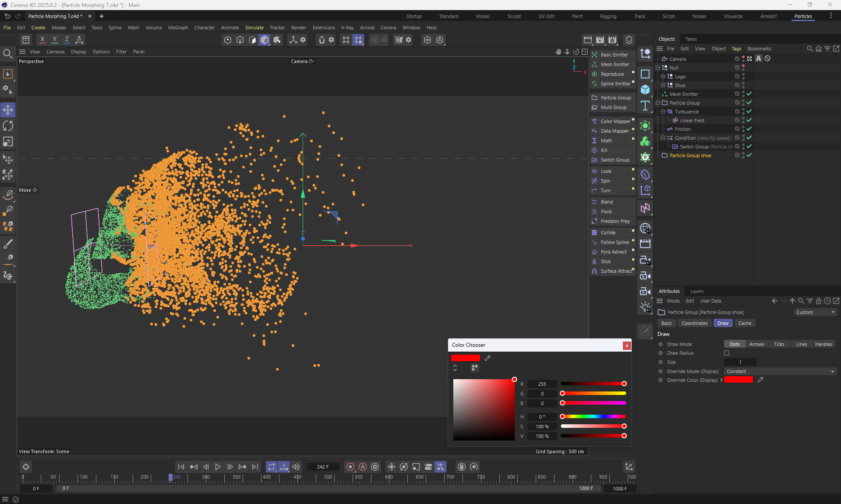841x504 pixels.
Task: Click the Override Color red swatch
Action: coord(738,380)
